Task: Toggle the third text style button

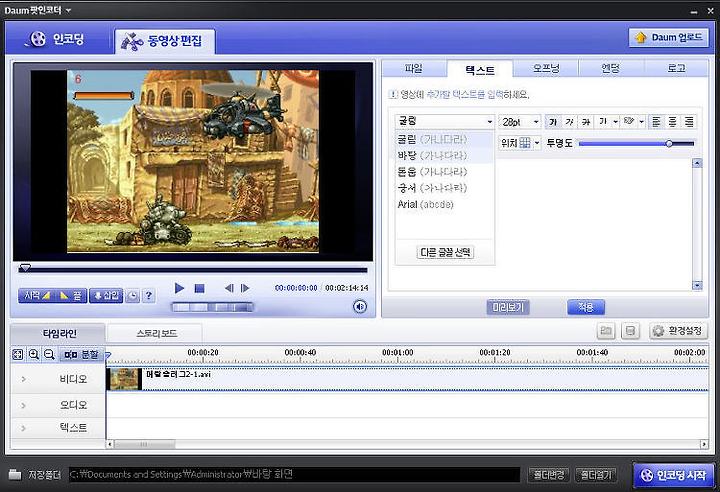Action: [x=585, y=122]
